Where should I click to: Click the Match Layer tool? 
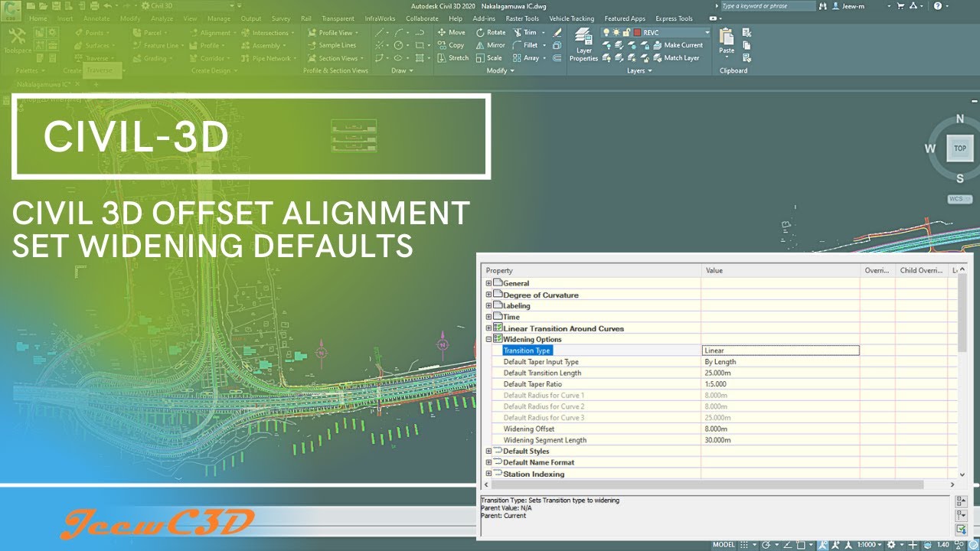point(676,58)
